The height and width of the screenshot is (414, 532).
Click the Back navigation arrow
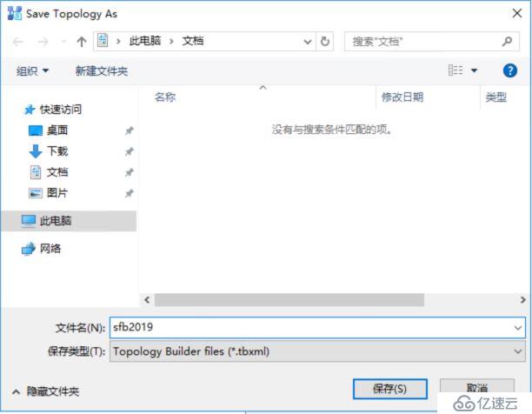tap(17, 42)
